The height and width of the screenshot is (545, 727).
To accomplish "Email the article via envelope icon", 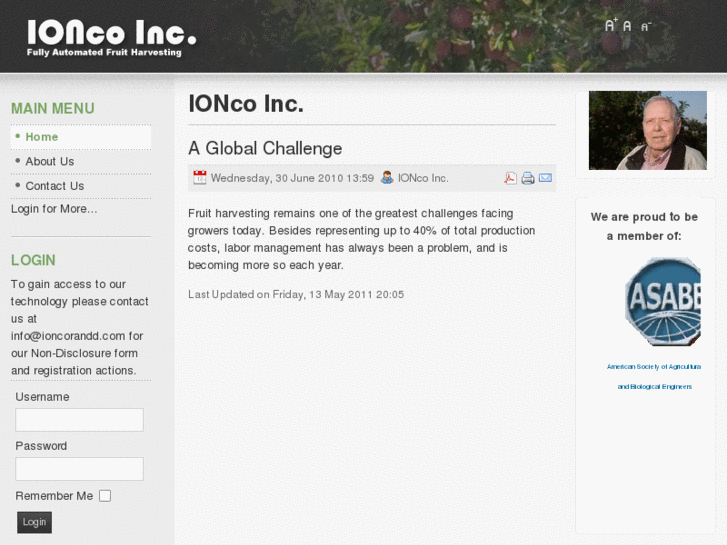I will [x=545, y=178].
